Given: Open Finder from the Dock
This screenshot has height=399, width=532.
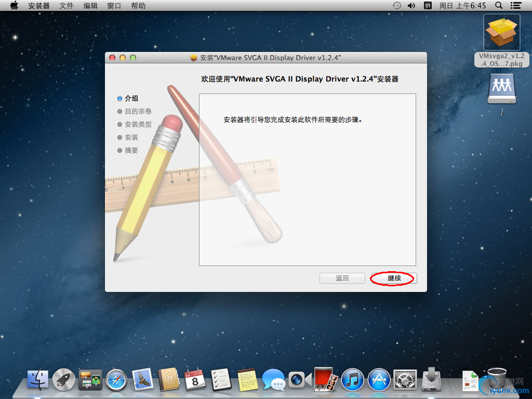Looking at the screenshot, I should (x=37, y=379).
